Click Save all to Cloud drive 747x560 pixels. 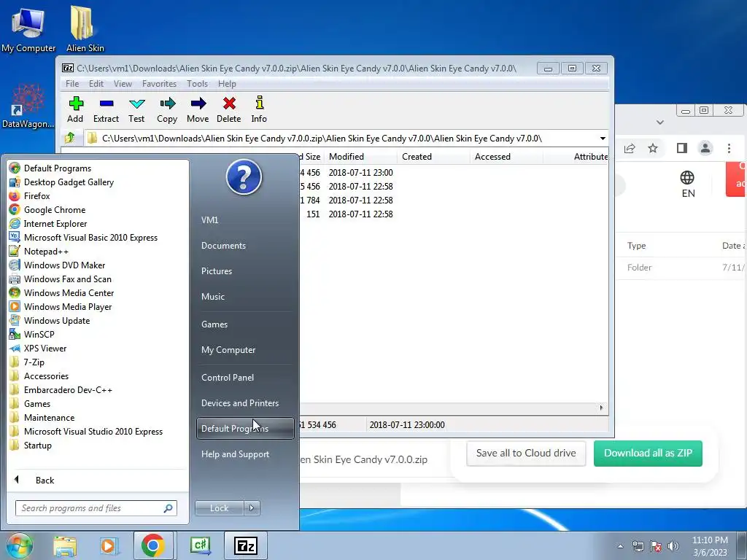(526, 454)
